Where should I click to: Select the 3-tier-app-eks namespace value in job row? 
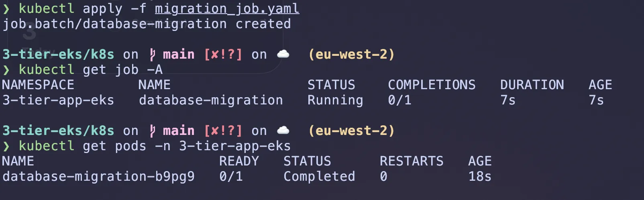58,100
